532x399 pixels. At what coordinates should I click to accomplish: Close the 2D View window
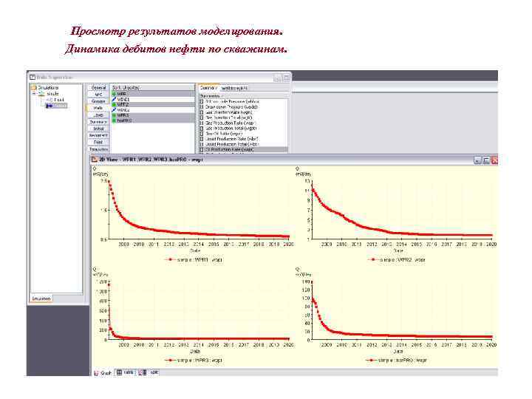494,160
